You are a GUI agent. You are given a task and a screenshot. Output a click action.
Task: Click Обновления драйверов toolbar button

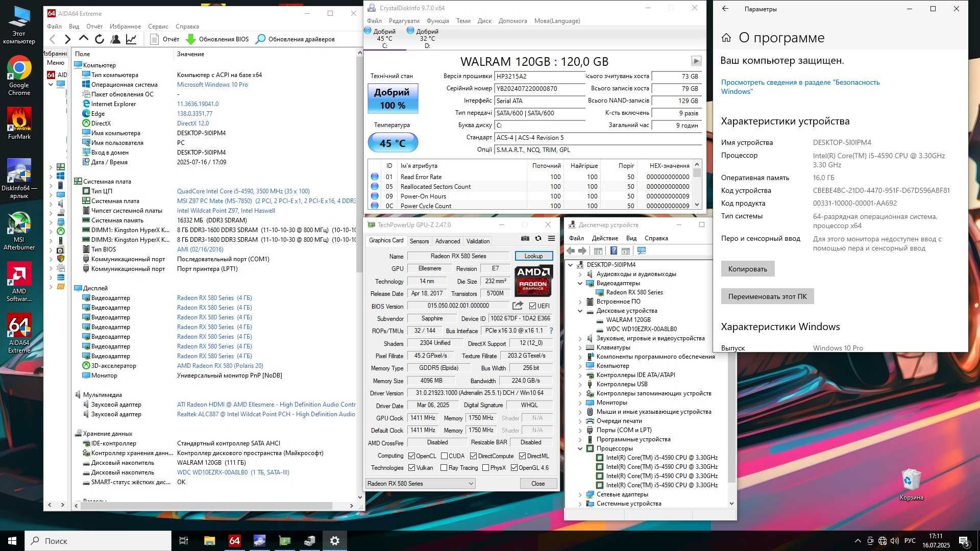click(295, 39)
